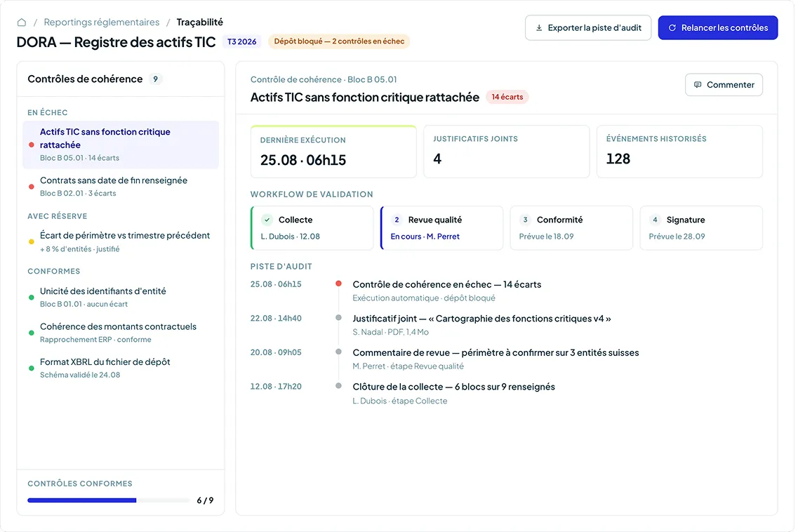
Task: Open the Dernière exécution card
Action: [x=333, y=152]
